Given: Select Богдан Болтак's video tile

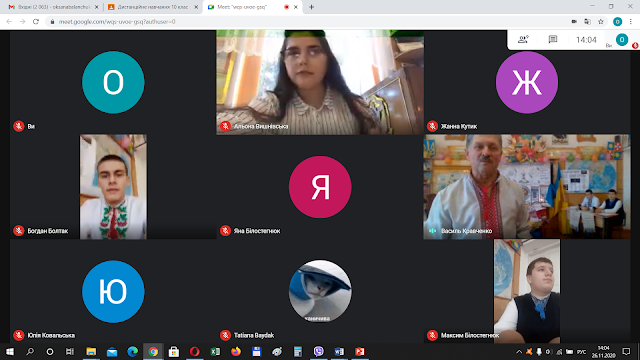Looking at the screenshot, I should pyautogui.click(x=113, y=187).
